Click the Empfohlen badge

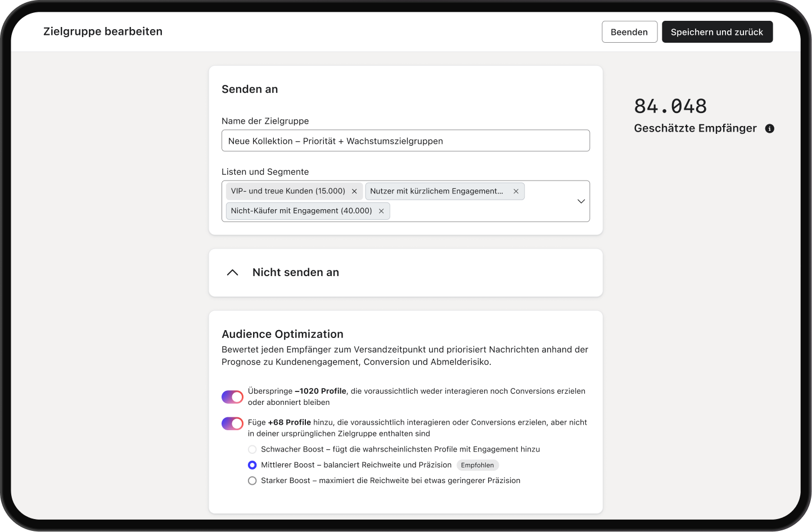477,465
